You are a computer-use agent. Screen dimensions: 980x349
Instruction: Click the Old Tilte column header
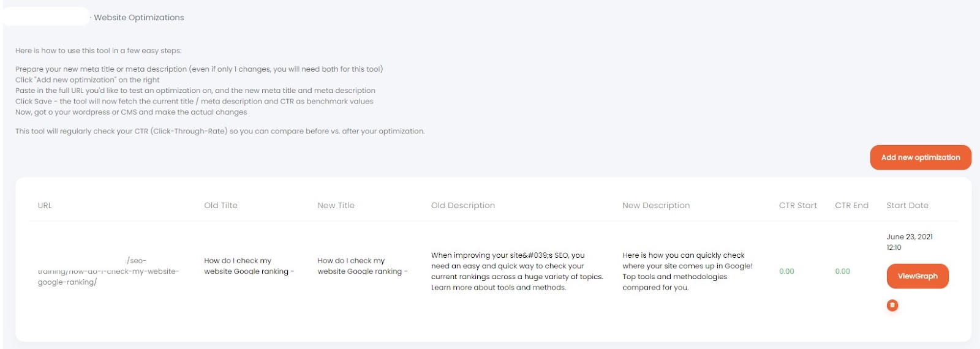click(x=221, y=206)
